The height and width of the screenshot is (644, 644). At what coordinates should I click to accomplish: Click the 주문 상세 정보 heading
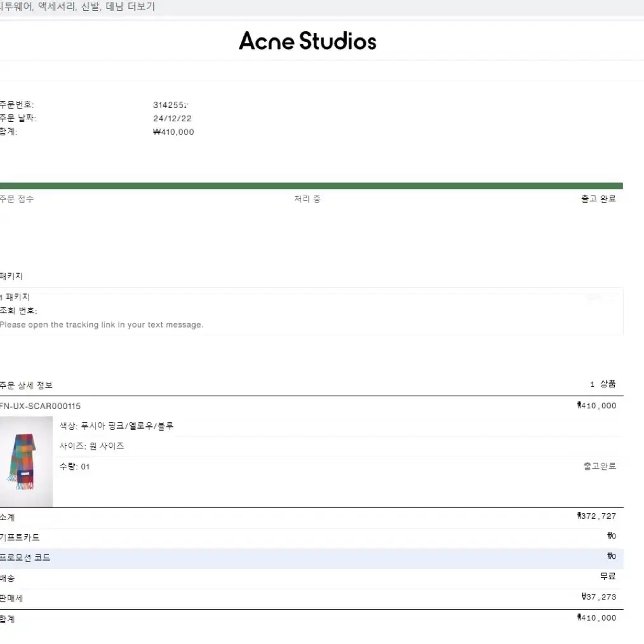click(x=26, y=386)
